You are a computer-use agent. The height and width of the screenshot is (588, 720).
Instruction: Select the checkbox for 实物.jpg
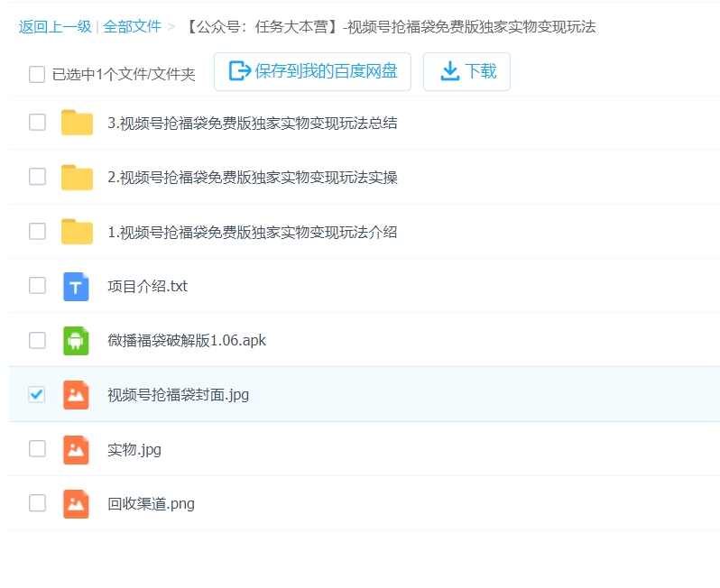37,448
